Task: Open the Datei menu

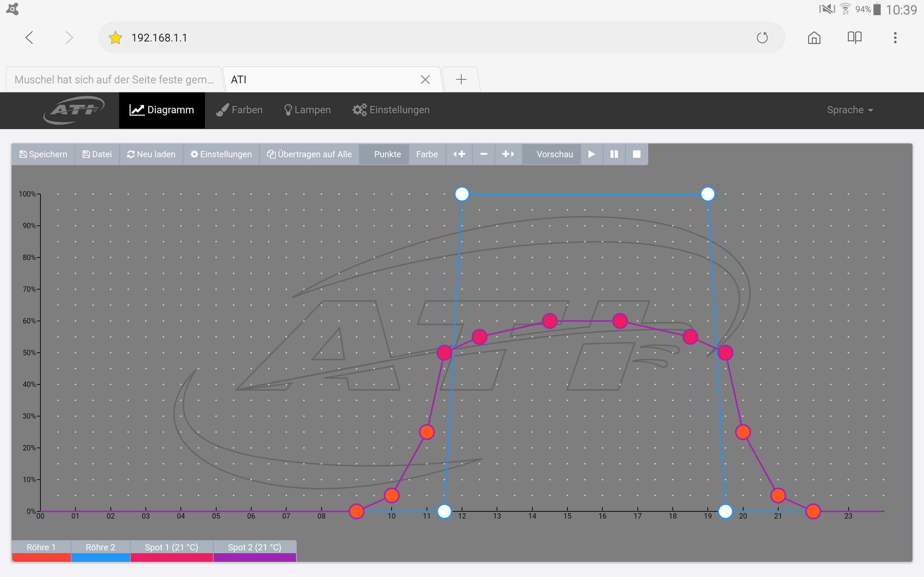Action: (97, 154)
